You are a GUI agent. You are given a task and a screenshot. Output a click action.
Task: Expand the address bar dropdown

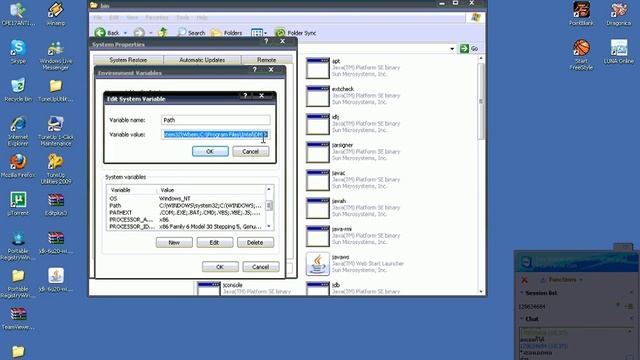pyautogui.click(x=452, y=49)
